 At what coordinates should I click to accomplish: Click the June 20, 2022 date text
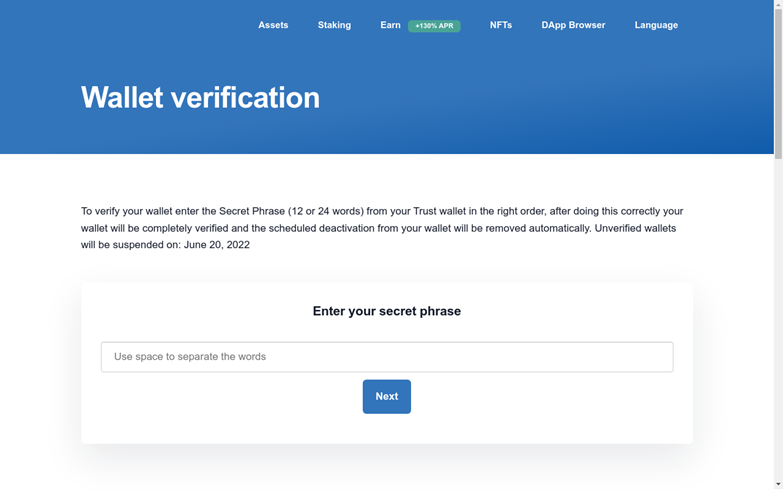(217, 245)
